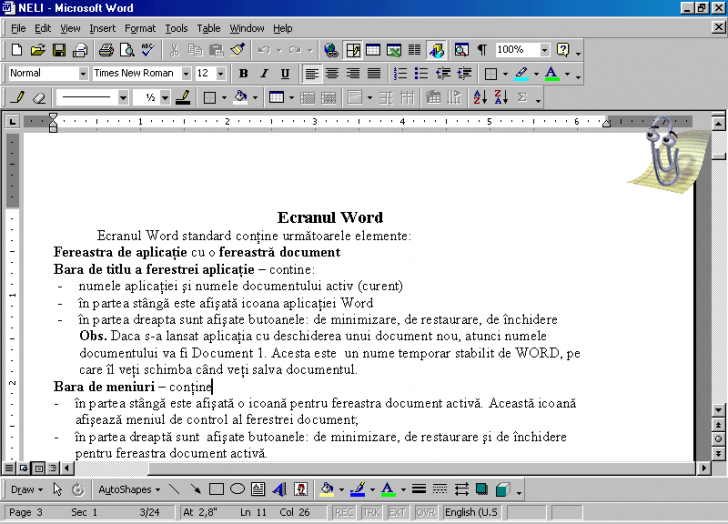
Task: Select the table Eraser tool
Action: pyautogui.click(x=39, y=97)
